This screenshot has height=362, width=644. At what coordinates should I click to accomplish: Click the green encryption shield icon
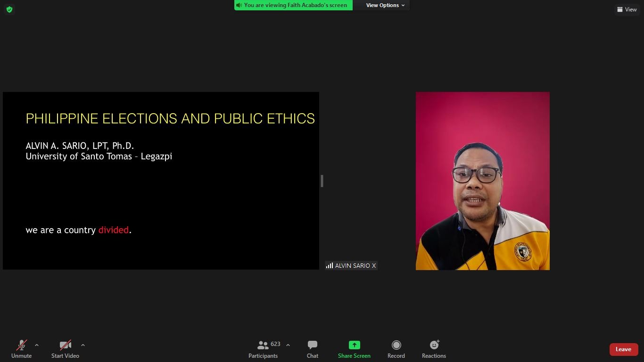click(x=9, y=9)
